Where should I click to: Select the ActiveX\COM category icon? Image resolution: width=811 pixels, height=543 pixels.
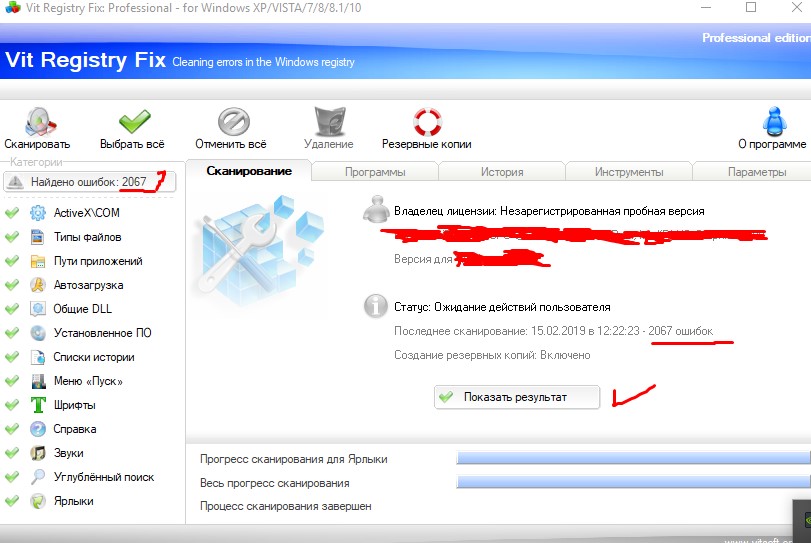point(38,213)
